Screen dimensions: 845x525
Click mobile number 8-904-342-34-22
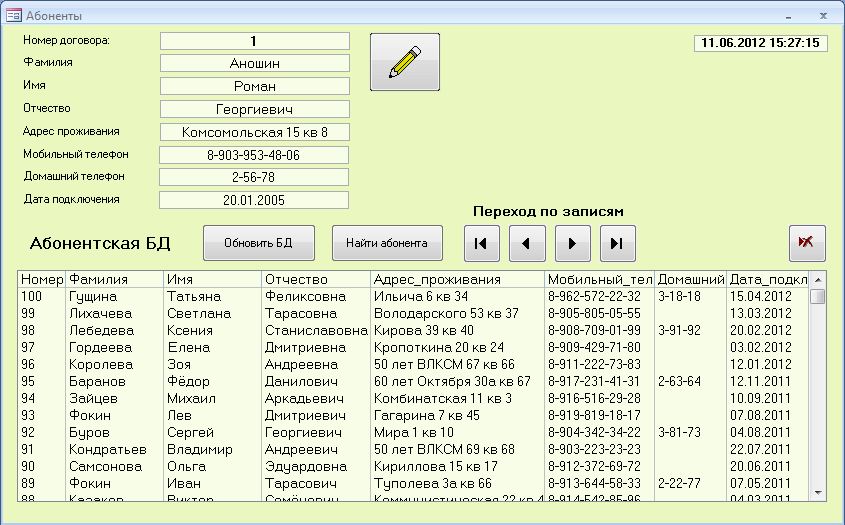(594, 432)
